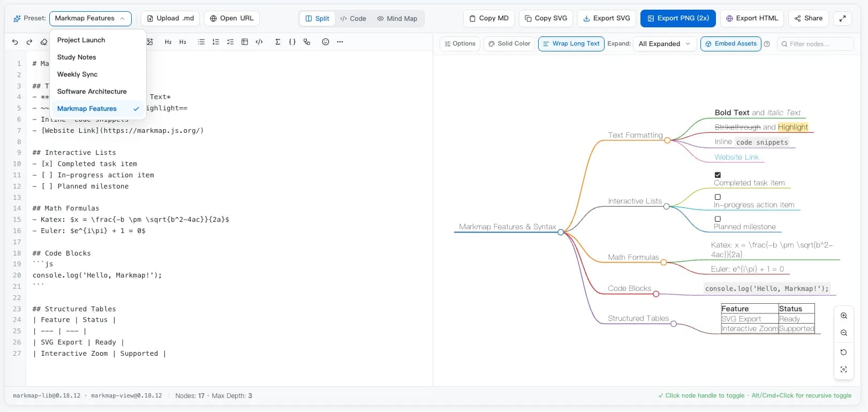868x412 pixels.
Task: Collapse the Structured Tables node handle
Action: click(x=674, y=324)
